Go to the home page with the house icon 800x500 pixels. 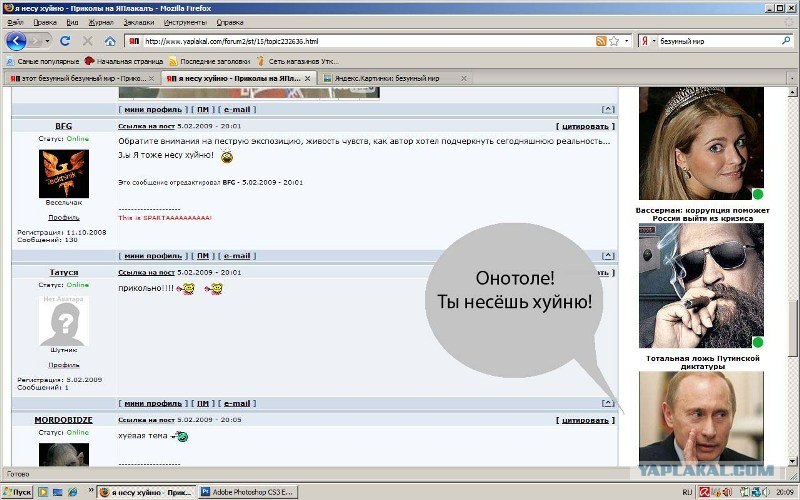pyautogui.click(x=110, y=41)
